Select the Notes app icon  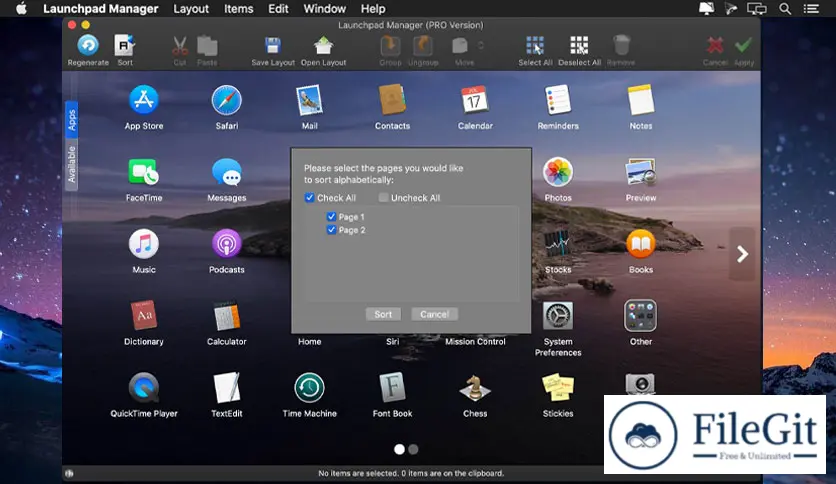pyautogui.click(x=640, y=100)
